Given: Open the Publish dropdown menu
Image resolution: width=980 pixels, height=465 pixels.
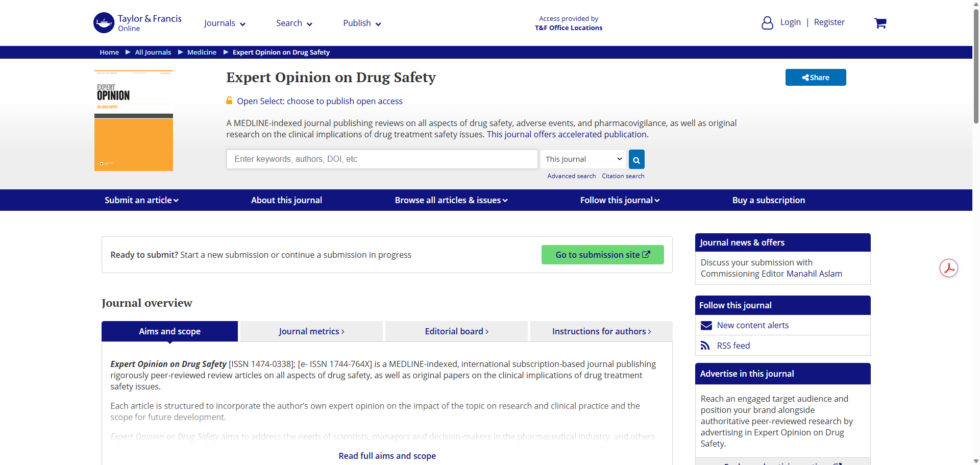Looking at the screenshot, I should tap(362, 23).
